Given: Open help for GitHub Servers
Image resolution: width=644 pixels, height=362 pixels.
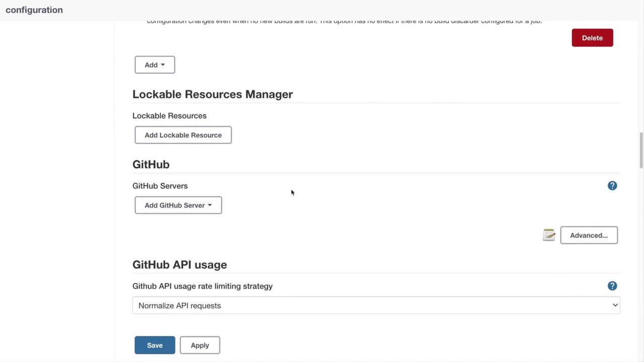Looking at the screenshot, I should click(612, 186).
